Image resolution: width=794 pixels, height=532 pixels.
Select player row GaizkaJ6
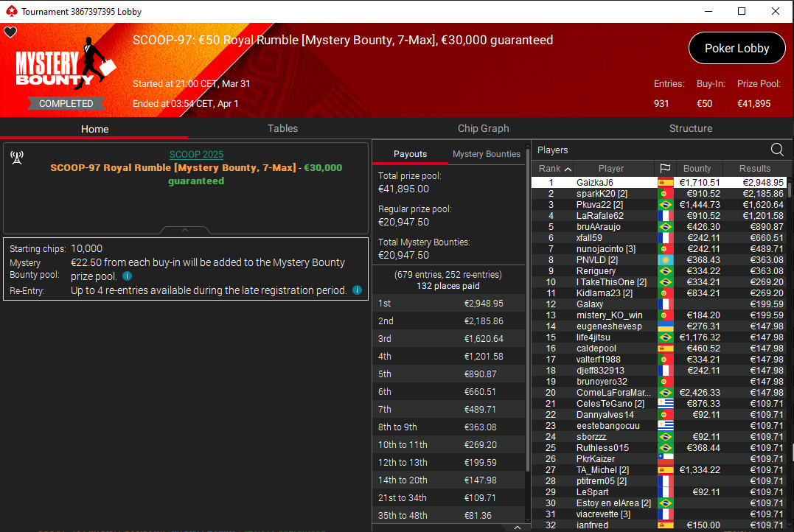click(659, 182)
